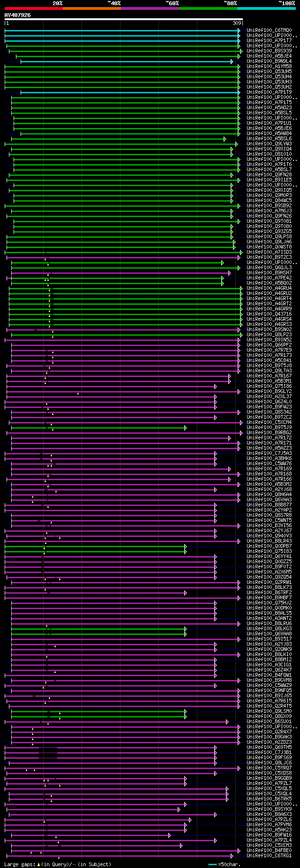The width and height of the screenshot is (300, 868).
Task: Click UniRef100_Q9M0P3
Action: coord(269,196)
